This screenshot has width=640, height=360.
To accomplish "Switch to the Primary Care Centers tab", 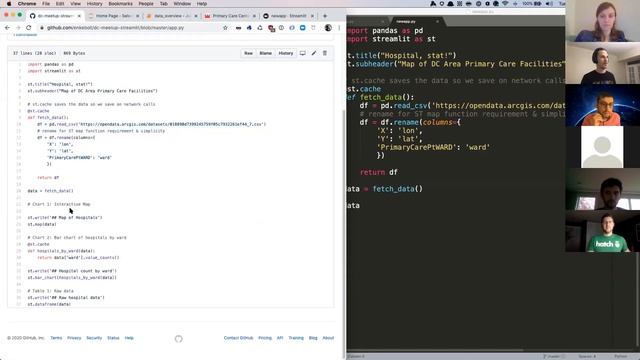I will tap(230, 16).
